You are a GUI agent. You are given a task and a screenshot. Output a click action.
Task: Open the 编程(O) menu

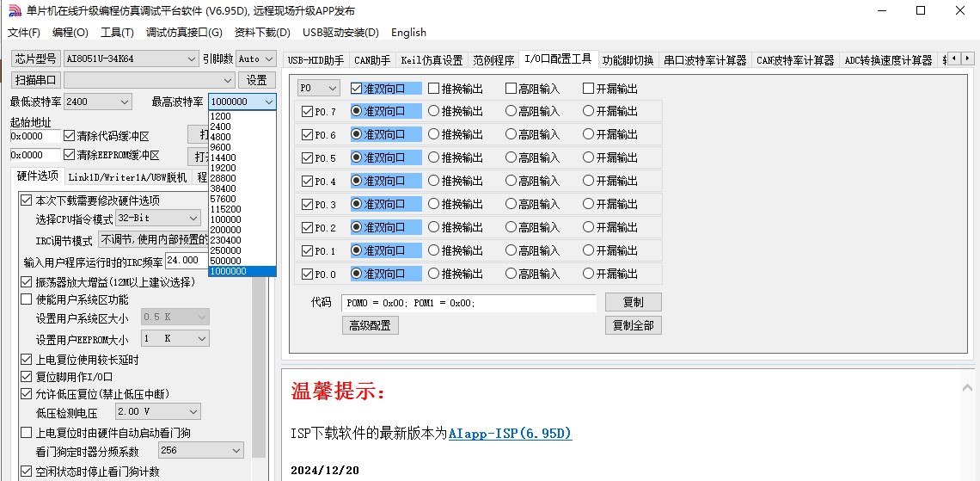pos(70,33)
